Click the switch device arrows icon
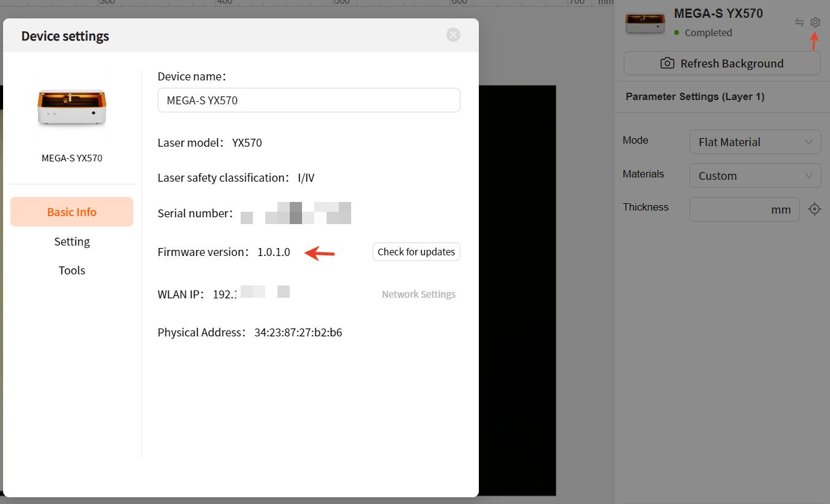The height and width of the screenshot is (504, 830). tap(799, 22)
